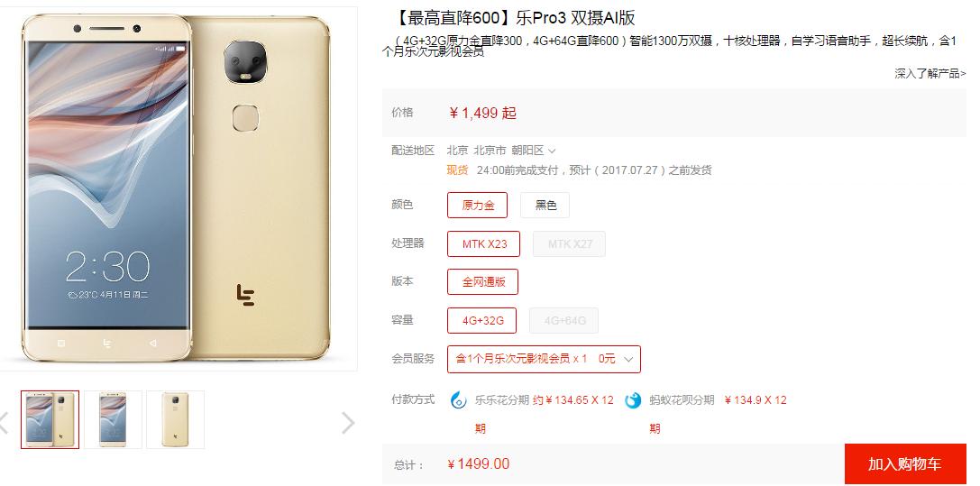This screenshot has height=486, width=980.
Task: Click the 蚂蚁花呗分期 installment icon
Action: click(x=633, y=400)
